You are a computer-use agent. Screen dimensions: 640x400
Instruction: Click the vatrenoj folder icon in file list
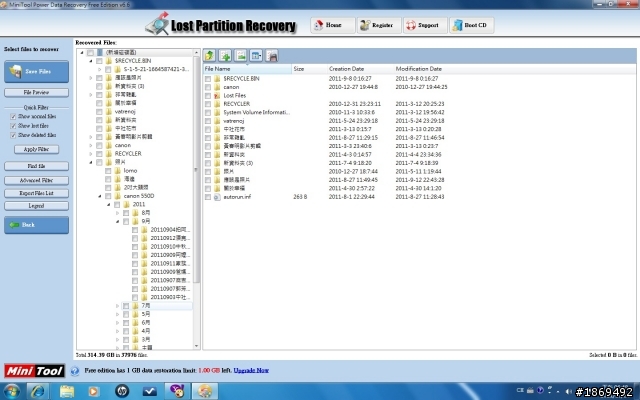tap(217, 121)
